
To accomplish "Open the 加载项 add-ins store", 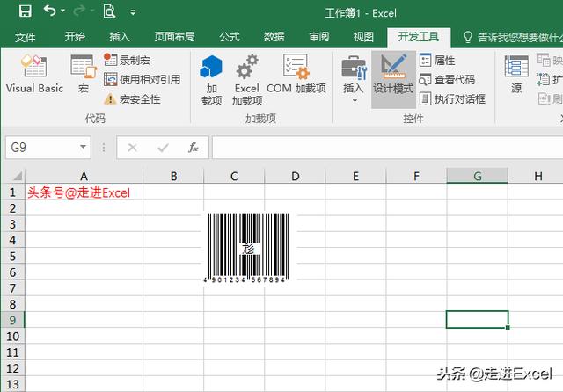I will point(211,80).
